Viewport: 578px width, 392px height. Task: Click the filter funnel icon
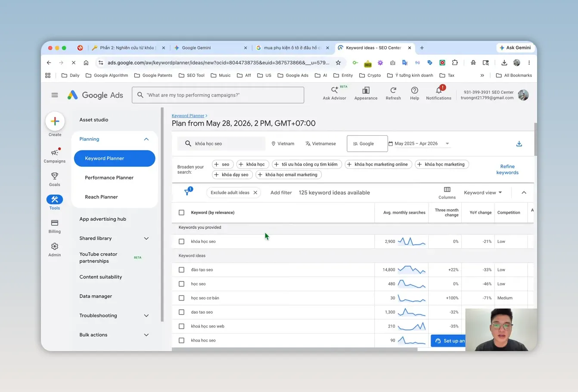188,192
